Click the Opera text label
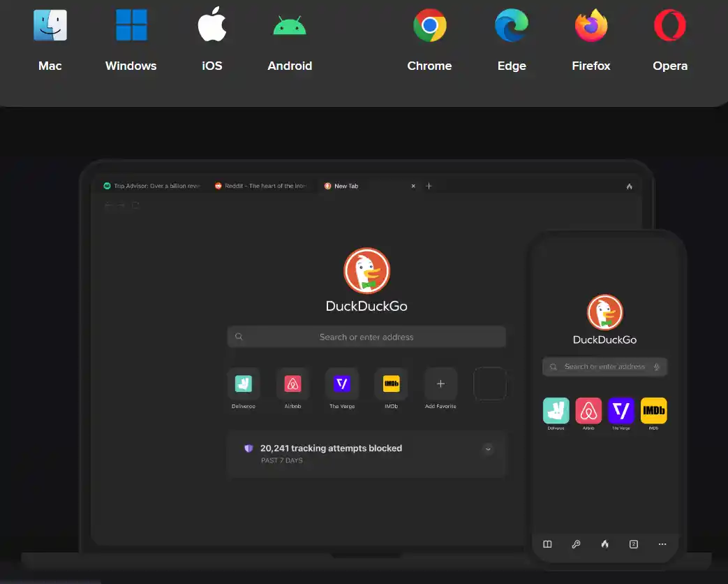Screen dimensions: 728x584 pyautogui.click(x=670, y=66)
